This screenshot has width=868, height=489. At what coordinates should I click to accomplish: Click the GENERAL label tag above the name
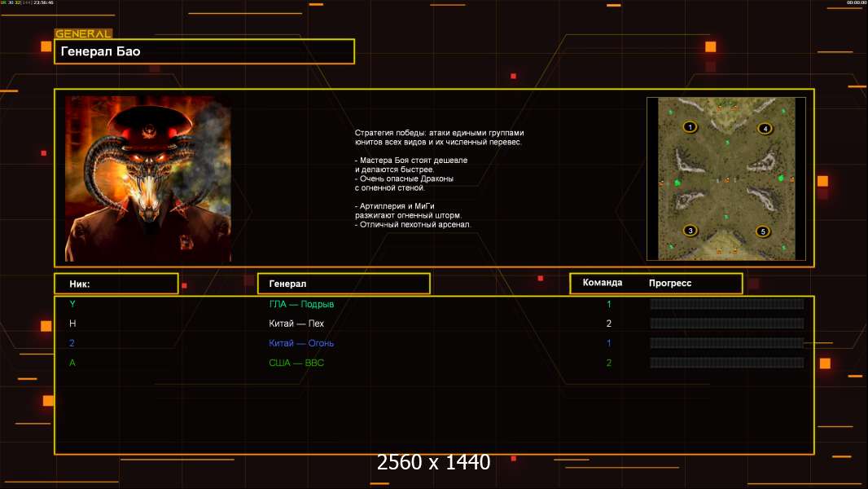82,34
